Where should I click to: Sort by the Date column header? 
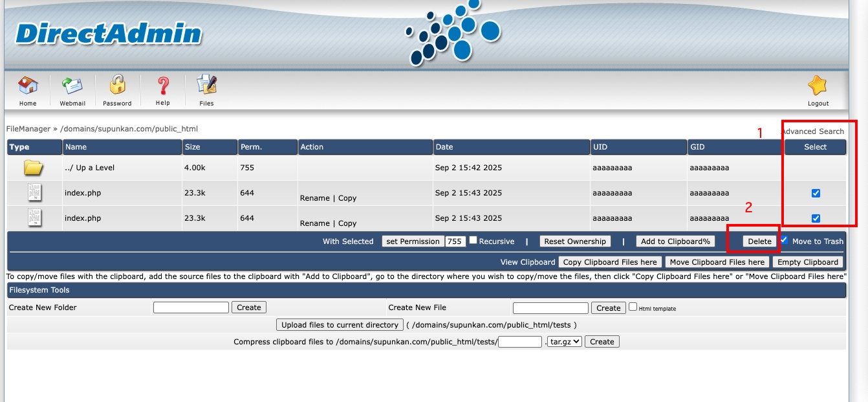pyautogui.click(x=511, y=147)
